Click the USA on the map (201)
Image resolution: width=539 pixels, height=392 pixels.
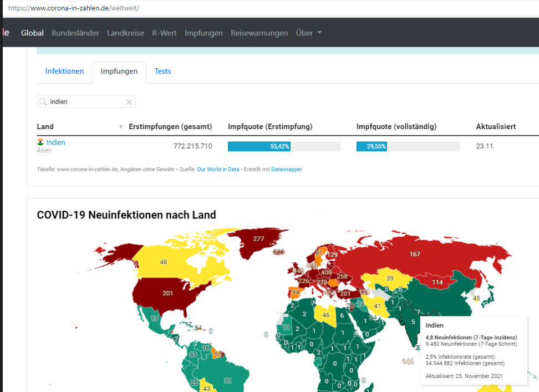(167, 293)
